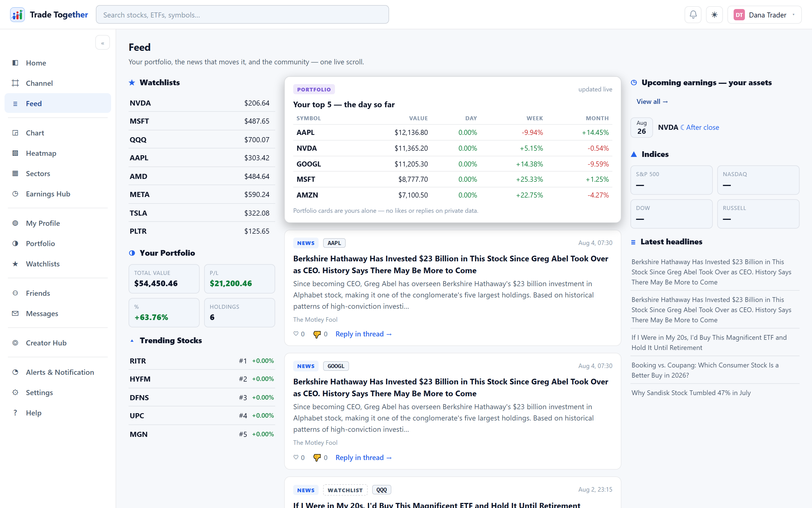Click the Messages envelope icon
Image resolution: width=812 pixels, height=508 pixels.
click(15, 314)
